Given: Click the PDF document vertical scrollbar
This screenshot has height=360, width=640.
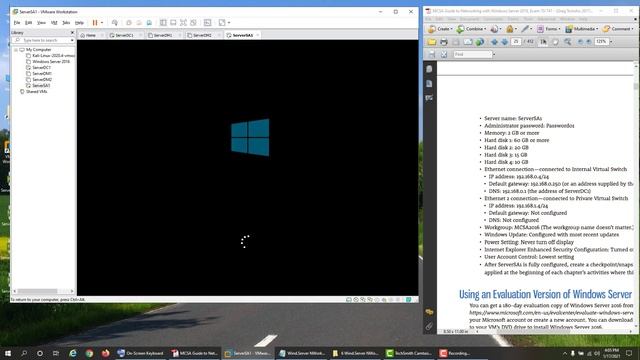Looking at the screenshot, I should [x=636, y=195].
